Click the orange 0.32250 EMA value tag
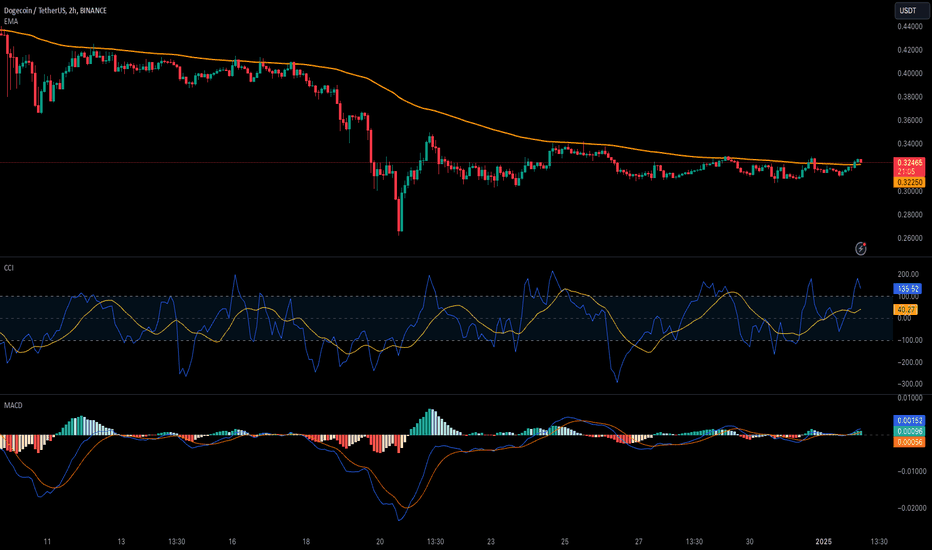932x550 pixels. (x=909, y=183)
